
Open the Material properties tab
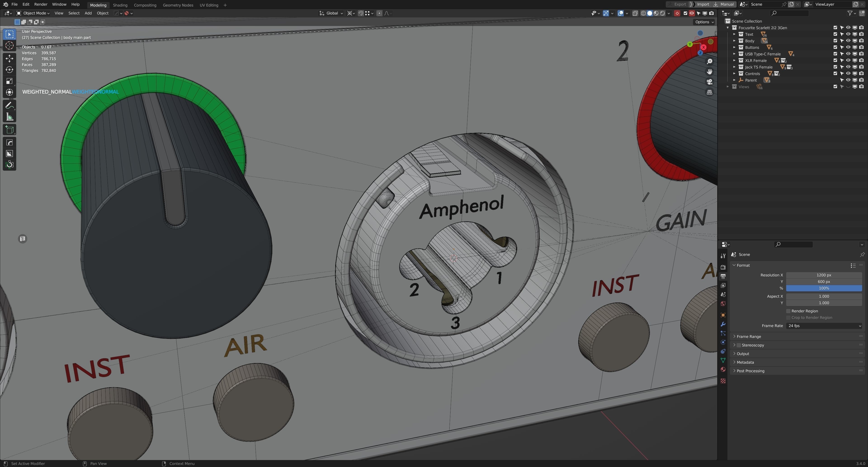(x=723, y=370)
